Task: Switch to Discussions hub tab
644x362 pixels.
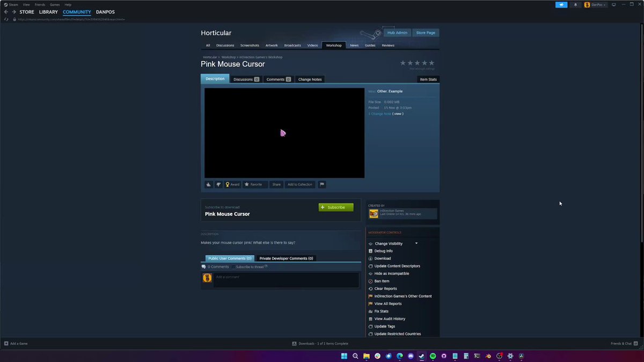Action: click(x=225, y=46)
